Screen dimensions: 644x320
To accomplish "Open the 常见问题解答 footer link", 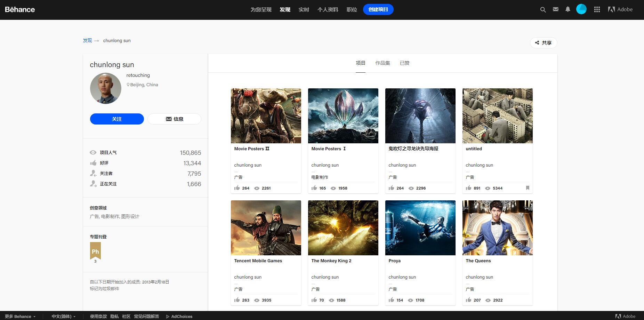I will 146,317.
